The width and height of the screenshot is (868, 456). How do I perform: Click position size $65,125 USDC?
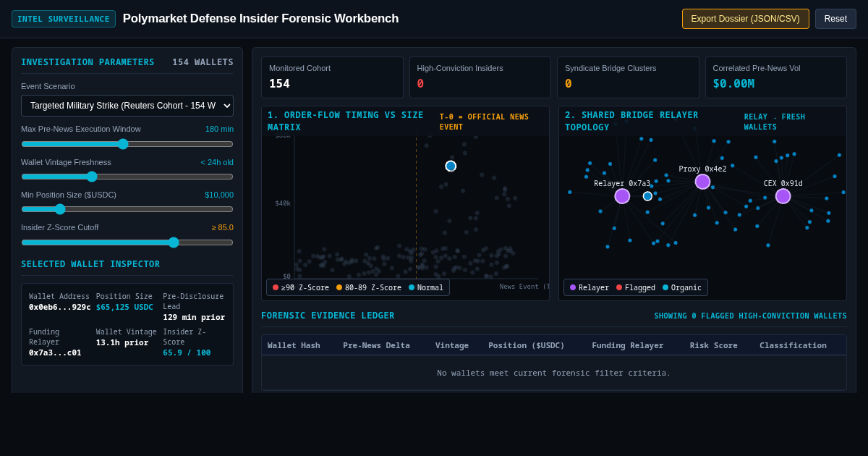point(124,307)
